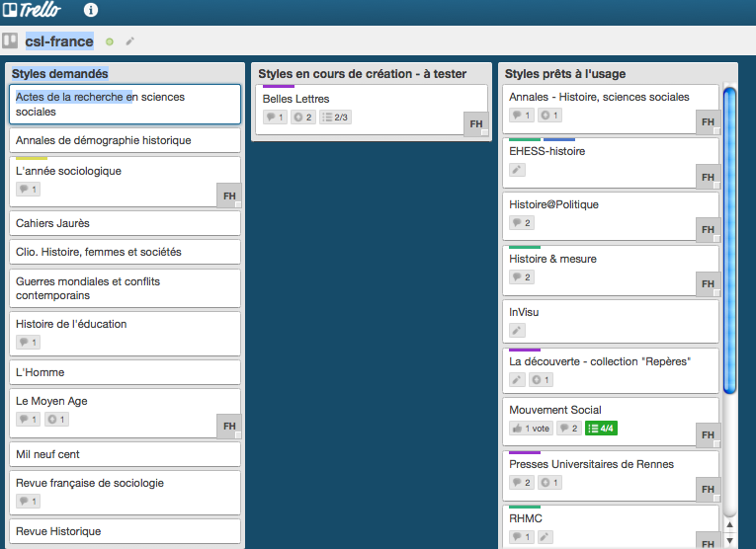Open the L'Homme card
The image size is (756, 549).
(125, 372)
